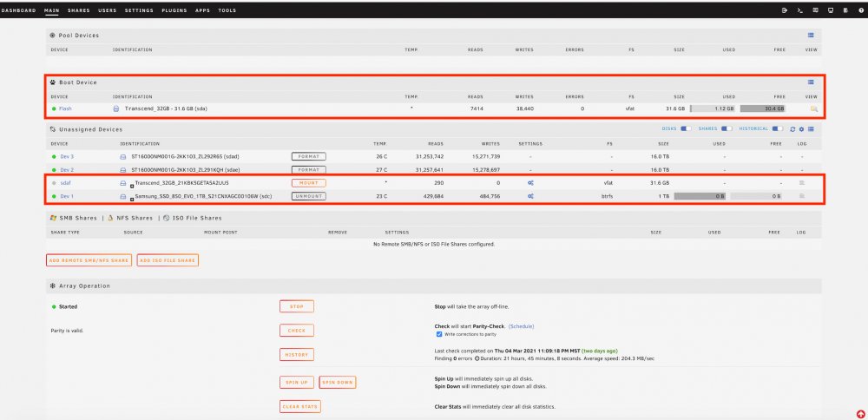Open the Settings menu
868x420 pixels.
[139, 10]
